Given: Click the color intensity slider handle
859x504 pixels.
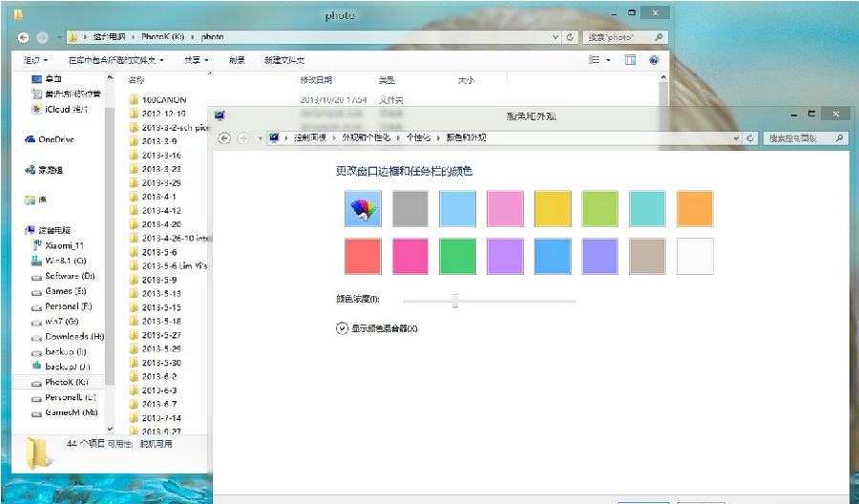Looking at the screenshot, I should point(455,301).
